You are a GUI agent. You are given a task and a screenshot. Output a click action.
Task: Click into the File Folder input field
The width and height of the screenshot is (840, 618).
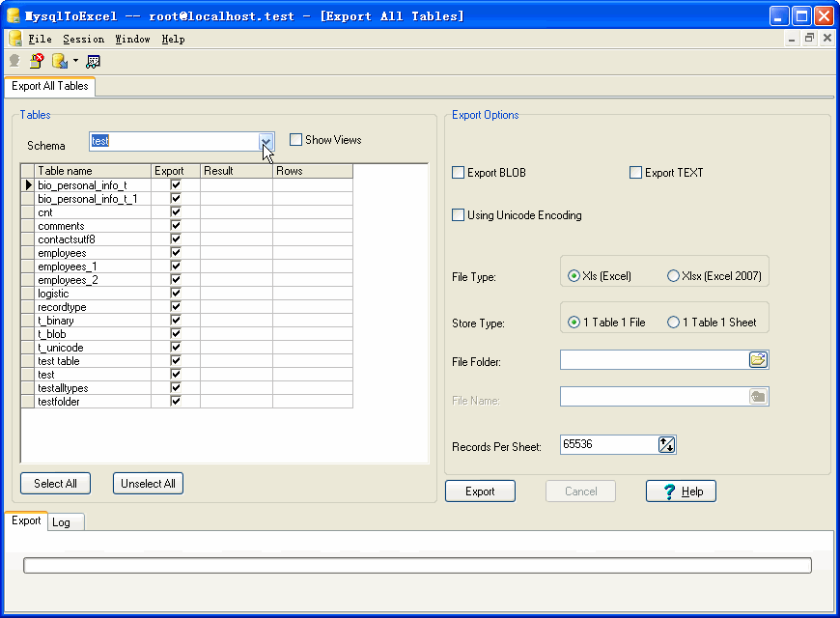pos(654,359)
